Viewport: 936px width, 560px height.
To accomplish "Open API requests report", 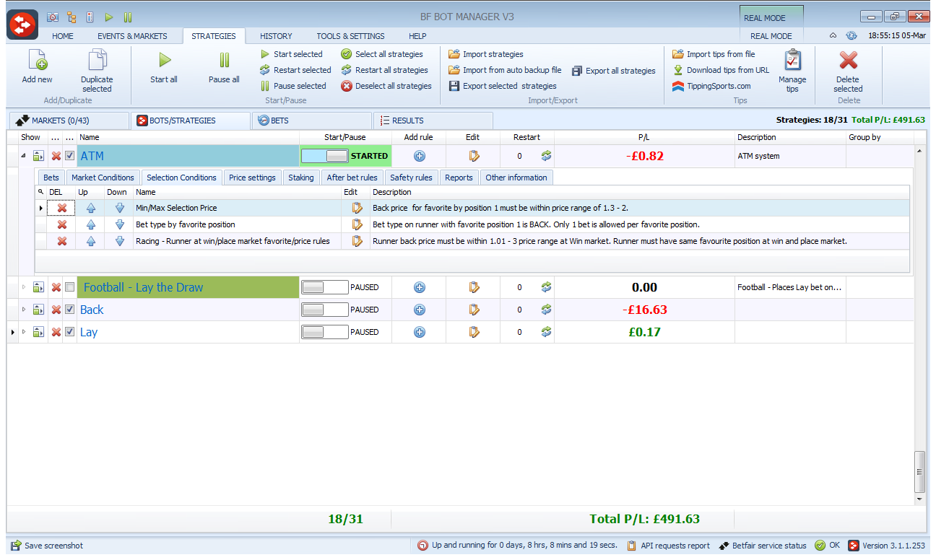I will (x=668, y=546).
